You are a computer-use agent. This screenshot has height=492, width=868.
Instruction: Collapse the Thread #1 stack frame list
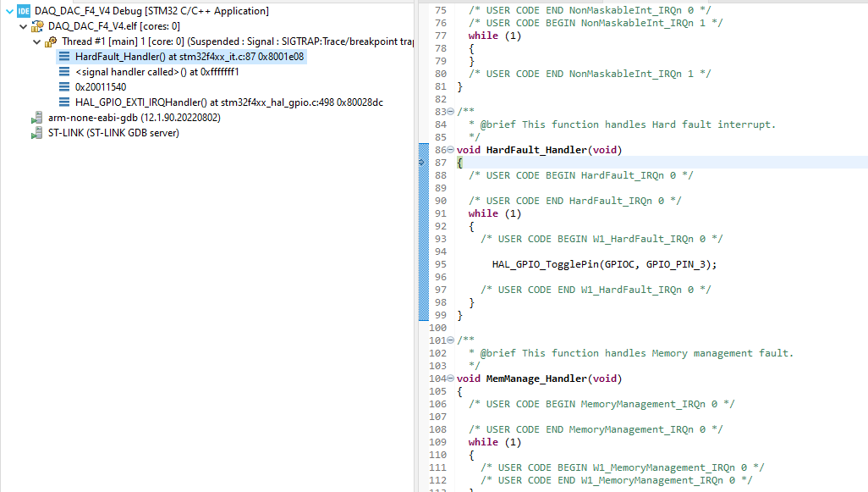36,41
